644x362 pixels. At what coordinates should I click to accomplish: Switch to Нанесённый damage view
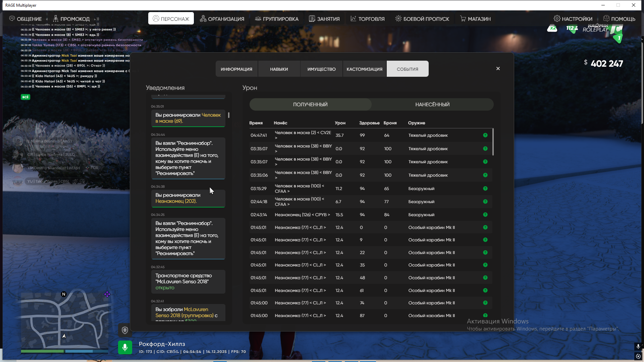(432, 105)
